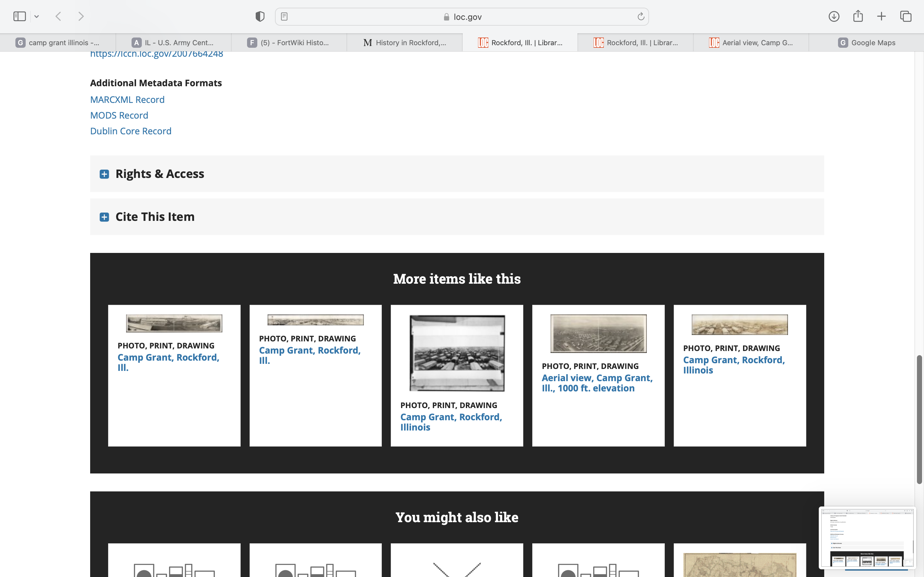Open a new tab with plus icon
Image resolution: width=924 pixels, height=577 pixels.
pos(881,16)
